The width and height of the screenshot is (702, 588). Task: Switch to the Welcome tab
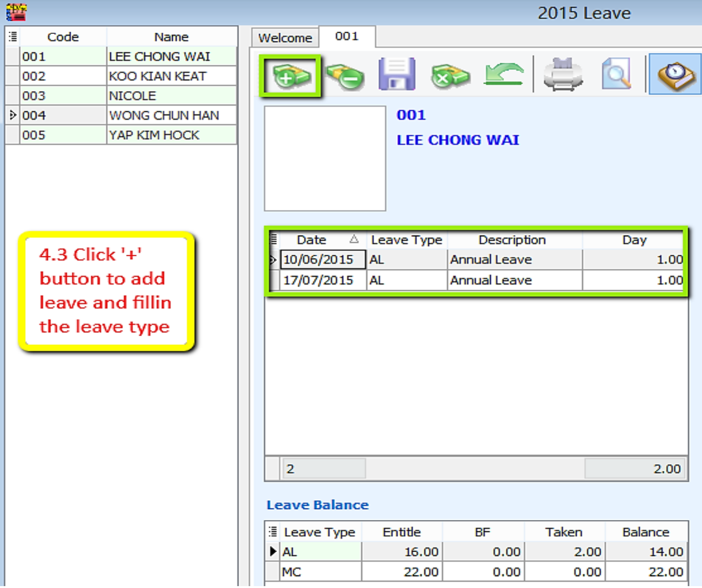coord(285,38)
